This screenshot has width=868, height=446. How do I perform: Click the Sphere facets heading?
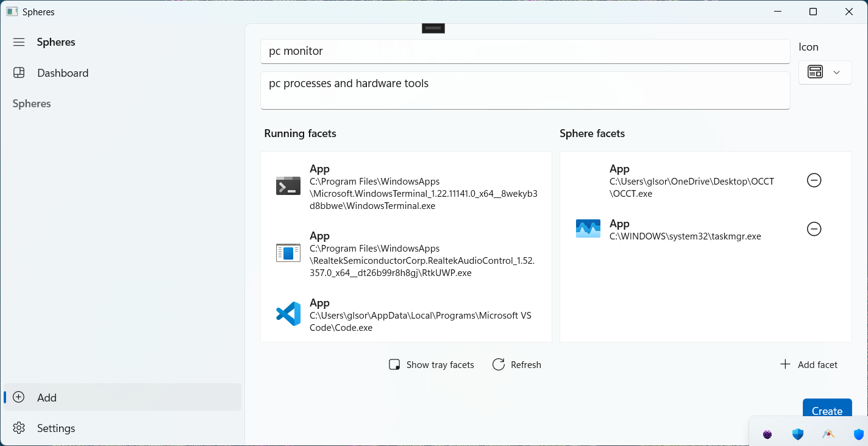pyautogui.click(x=592, y=133)
